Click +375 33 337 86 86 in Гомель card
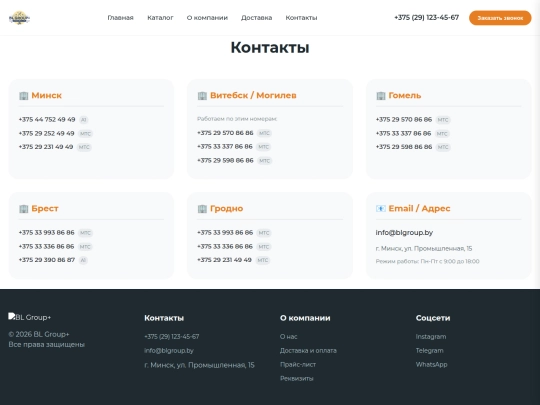Screen dimensions: 540x405 [403, 133]
